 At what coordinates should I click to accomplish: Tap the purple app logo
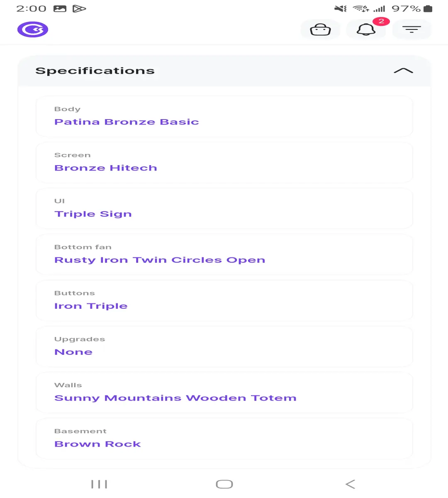(33, 29)
